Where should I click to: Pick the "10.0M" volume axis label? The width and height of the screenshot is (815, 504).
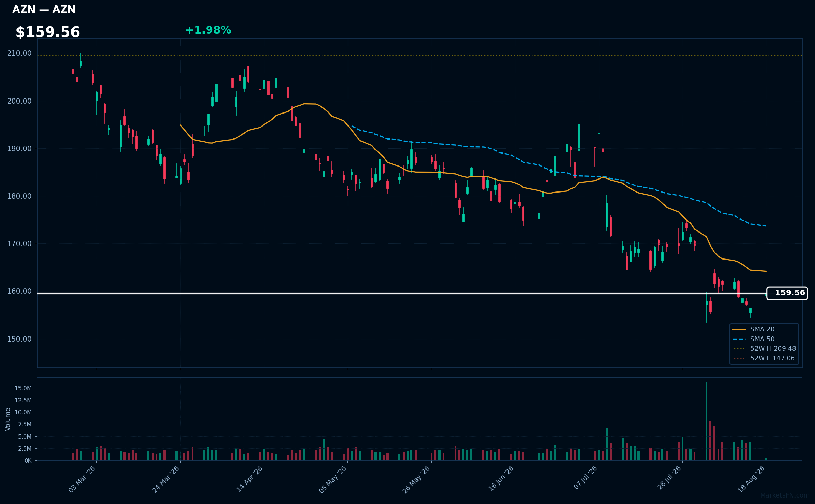[x=23, y=412]
